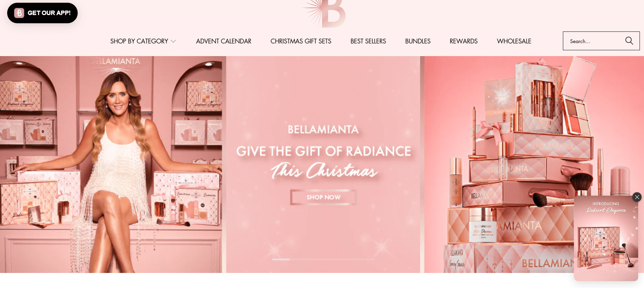Screen dimensions: 644x288
Task: Click the model banner image
Action: pyautogui.click(x=113, y=164)
